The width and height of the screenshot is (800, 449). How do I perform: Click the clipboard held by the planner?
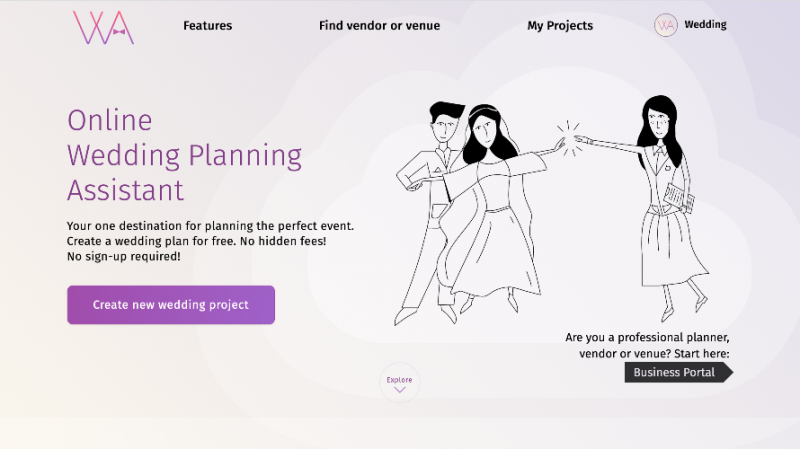point(680,195)
